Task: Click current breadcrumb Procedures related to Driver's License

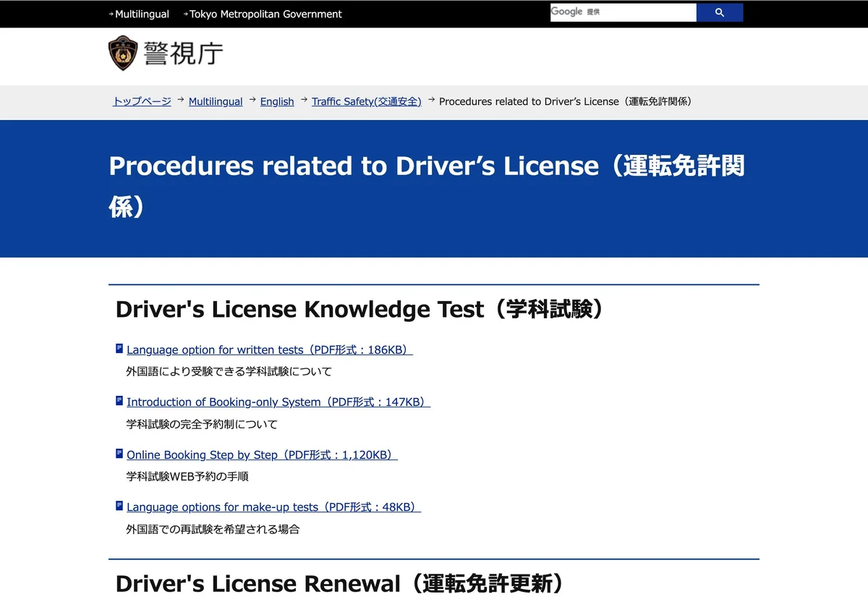Action: pos(568,101)
